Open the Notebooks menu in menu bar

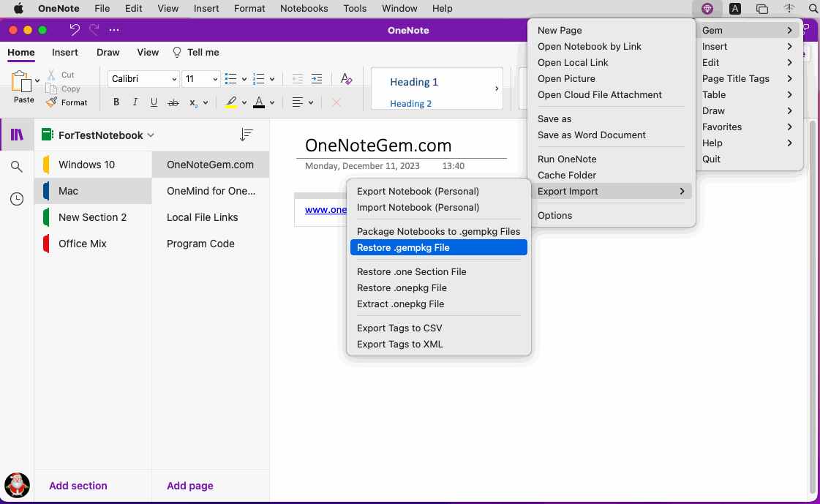[x=304, y=8]
